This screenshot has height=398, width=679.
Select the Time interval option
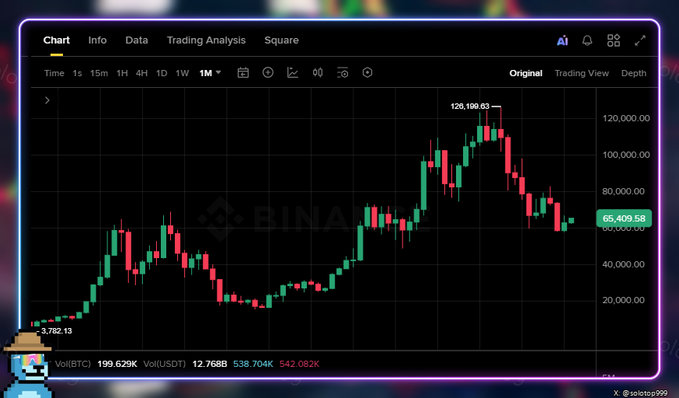coord(54,73)
